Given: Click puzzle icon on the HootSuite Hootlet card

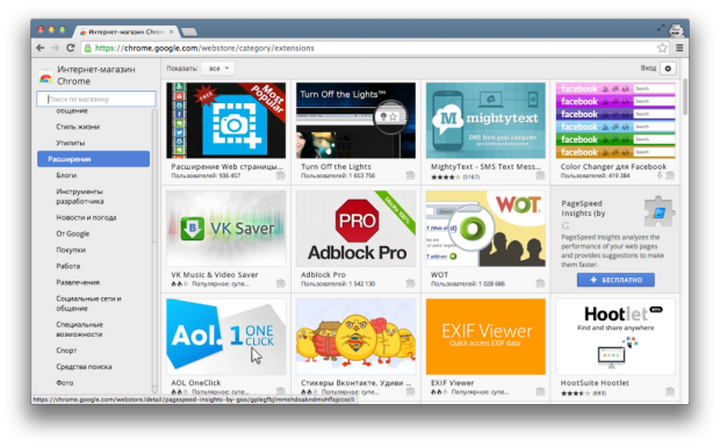Looking at the screenshot, I should pyautogui.click(x=670, y=391).
